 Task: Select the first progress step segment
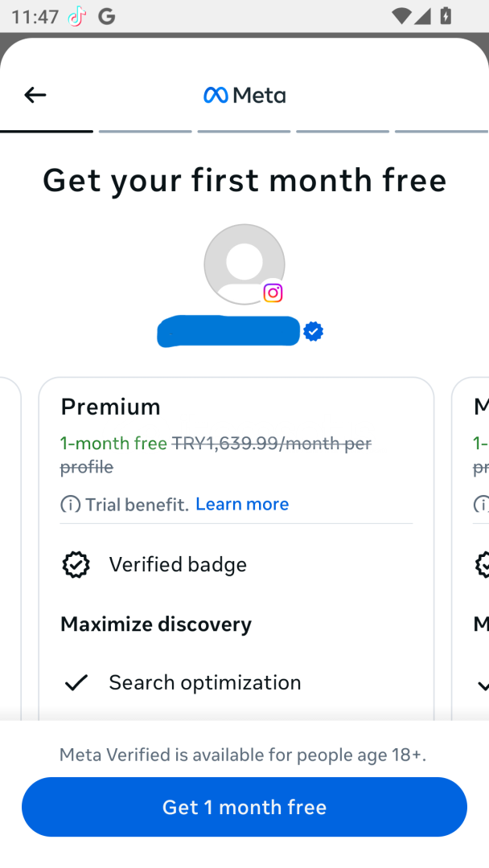pyautogui.click(x=47, y=131)
